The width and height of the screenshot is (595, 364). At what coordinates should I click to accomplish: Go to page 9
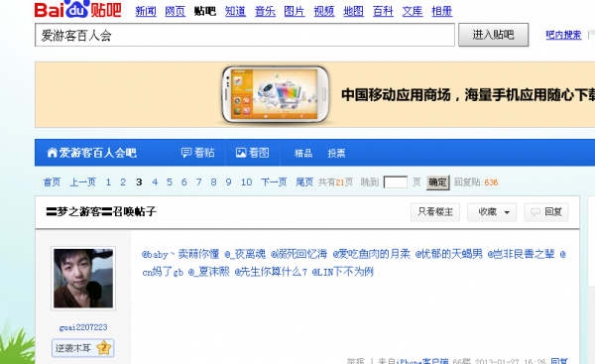(228, 182)
